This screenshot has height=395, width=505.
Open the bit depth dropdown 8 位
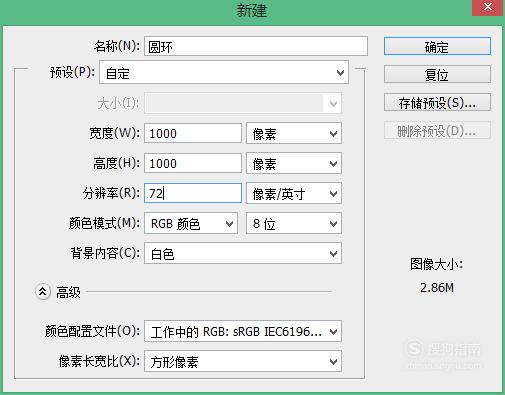[x=294, y=223]
